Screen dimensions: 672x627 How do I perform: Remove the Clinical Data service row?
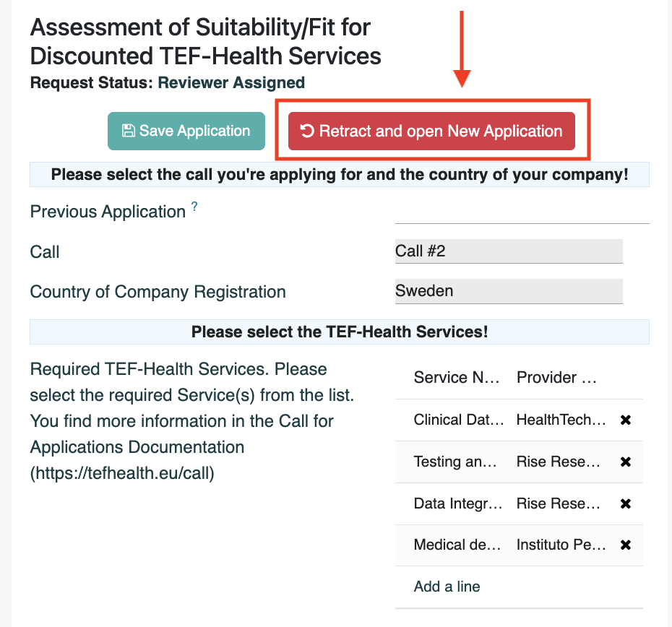point(625,420)
